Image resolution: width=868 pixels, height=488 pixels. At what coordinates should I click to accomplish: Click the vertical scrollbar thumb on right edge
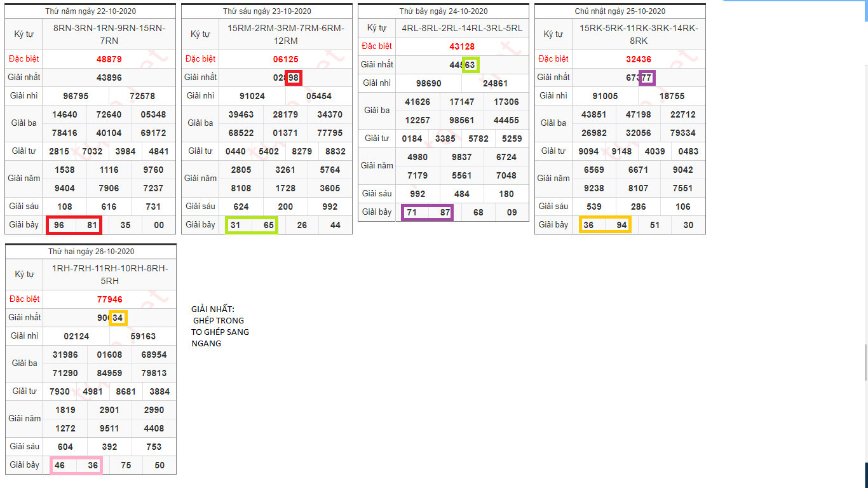point(865,362)
